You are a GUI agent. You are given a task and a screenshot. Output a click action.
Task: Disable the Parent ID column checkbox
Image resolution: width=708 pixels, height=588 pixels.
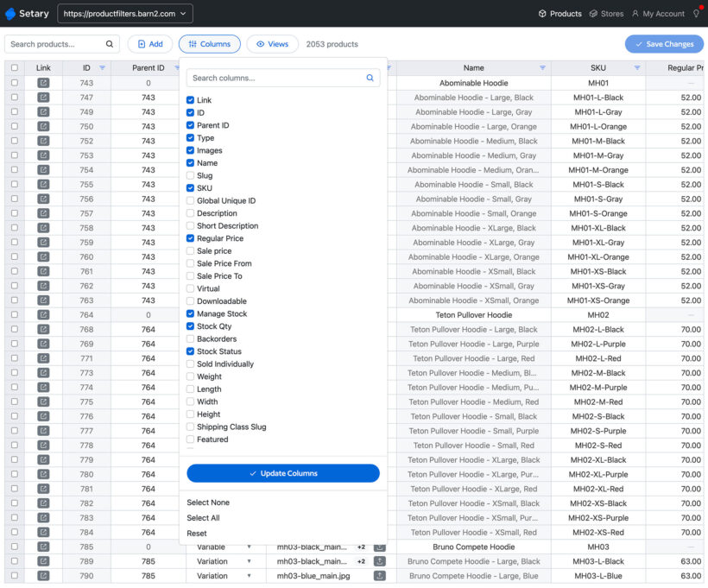click(192, 124)
